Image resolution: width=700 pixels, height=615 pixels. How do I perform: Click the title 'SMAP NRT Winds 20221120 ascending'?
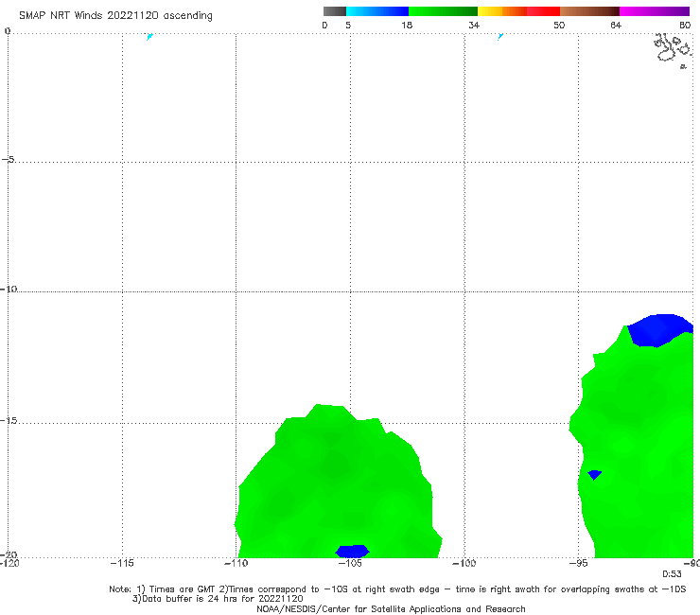(x=115, y=16)
